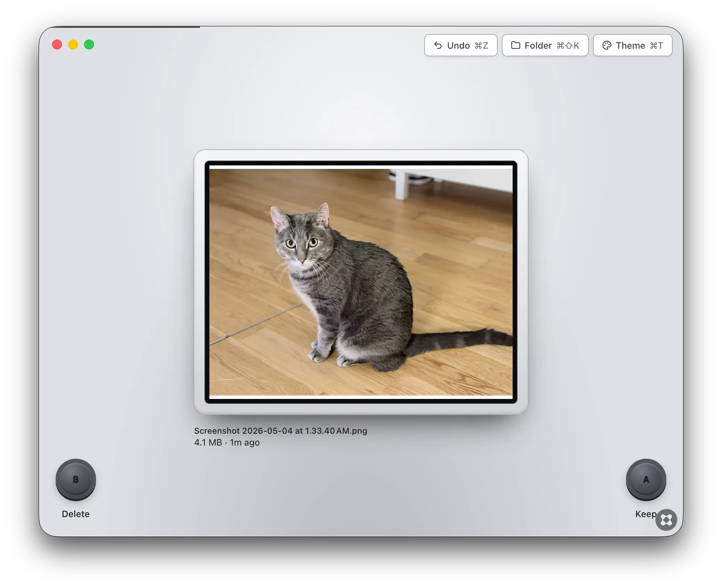Viewport: 722px width, 588px height.
Task: Minimize the window with the yellow button
Action: (x=73, y=45)
